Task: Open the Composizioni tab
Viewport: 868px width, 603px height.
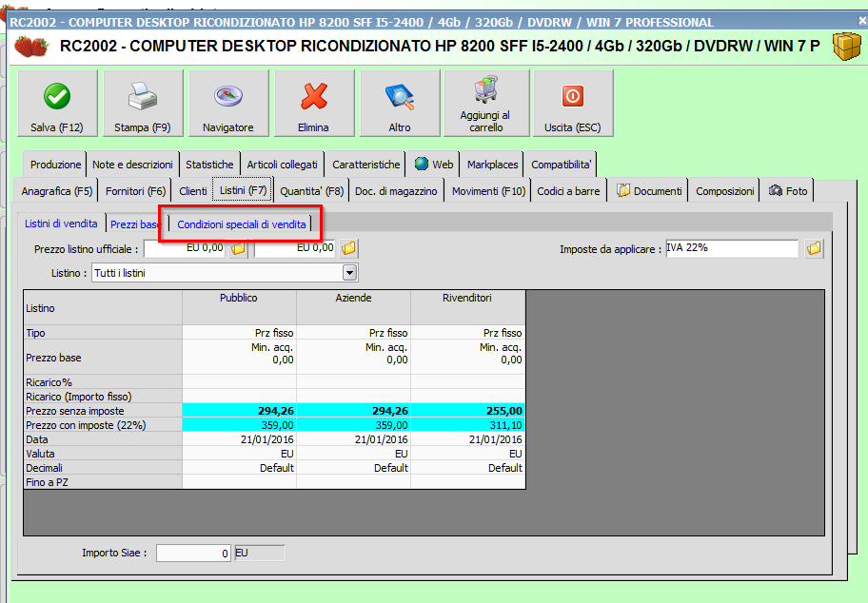Action: 724,191
